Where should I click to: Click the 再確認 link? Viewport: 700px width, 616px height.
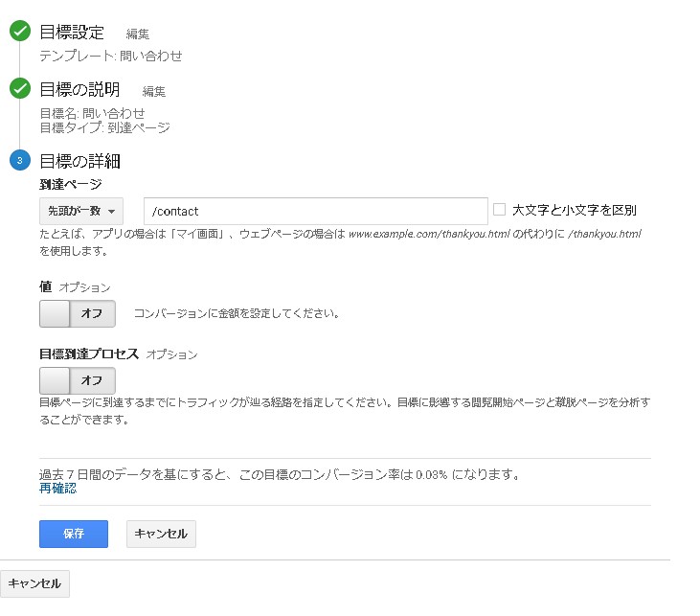[57, 489]
